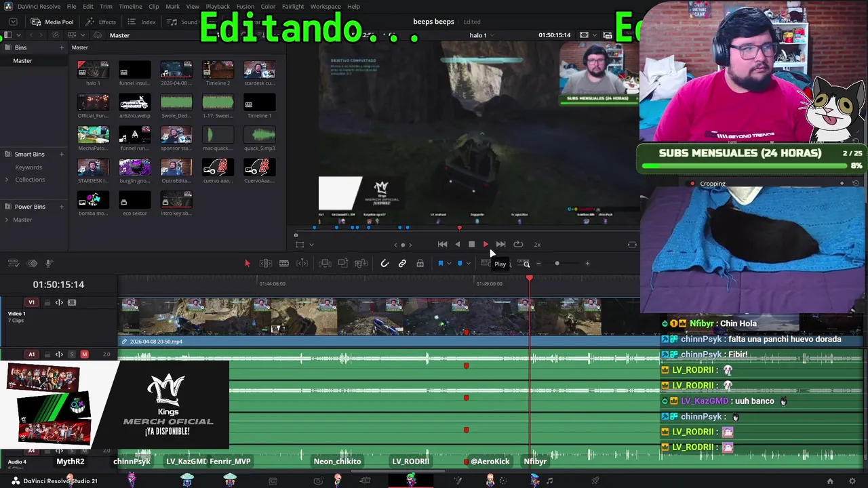Open the Effects panel

coord(101,22)
